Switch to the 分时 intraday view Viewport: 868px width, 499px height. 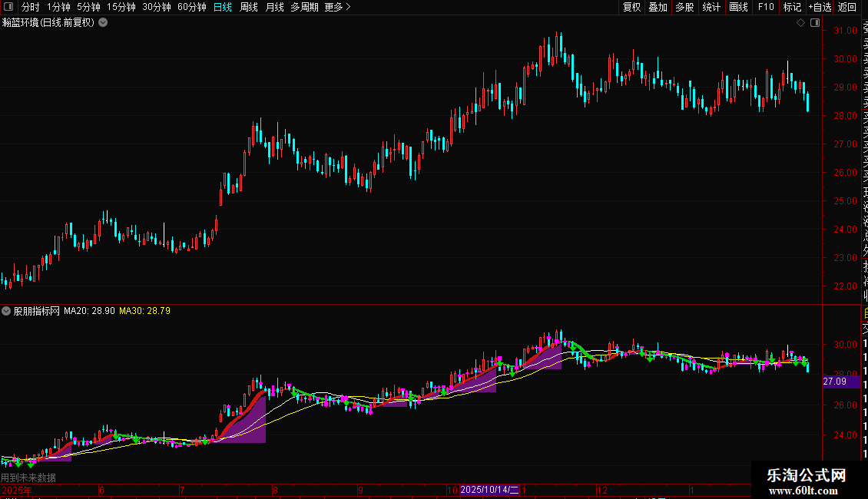click(31, 7)
